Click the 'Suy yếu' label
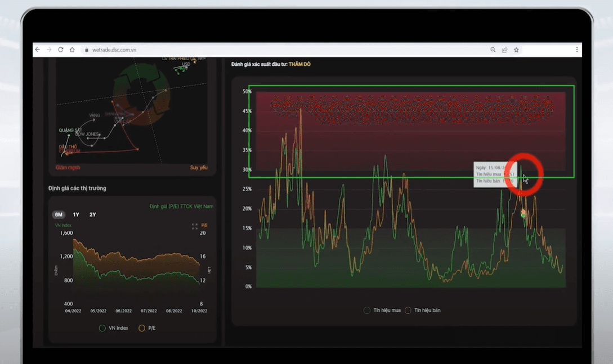The height and width of the screenshot is (364, 613). coord(199,168)
